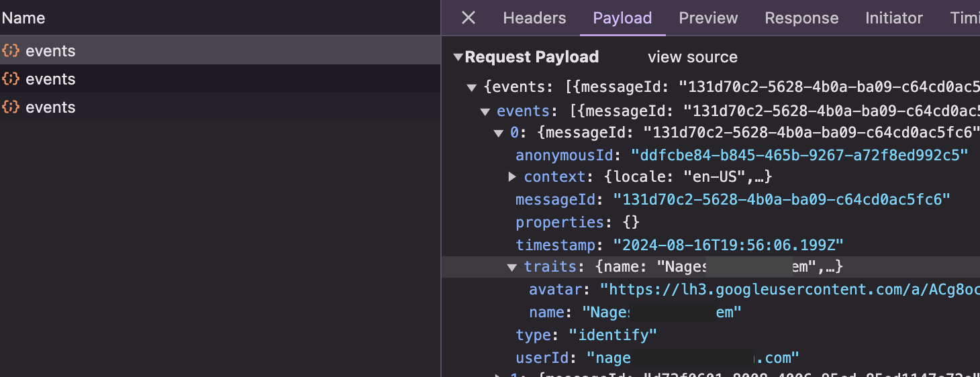Collapse the traits object
Viewport: 980px width, 377px height.
click(512, 267)
